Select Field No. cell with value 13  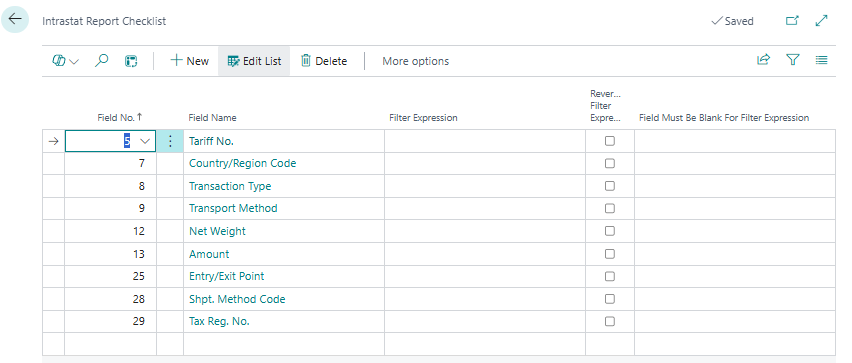(110, 254)
